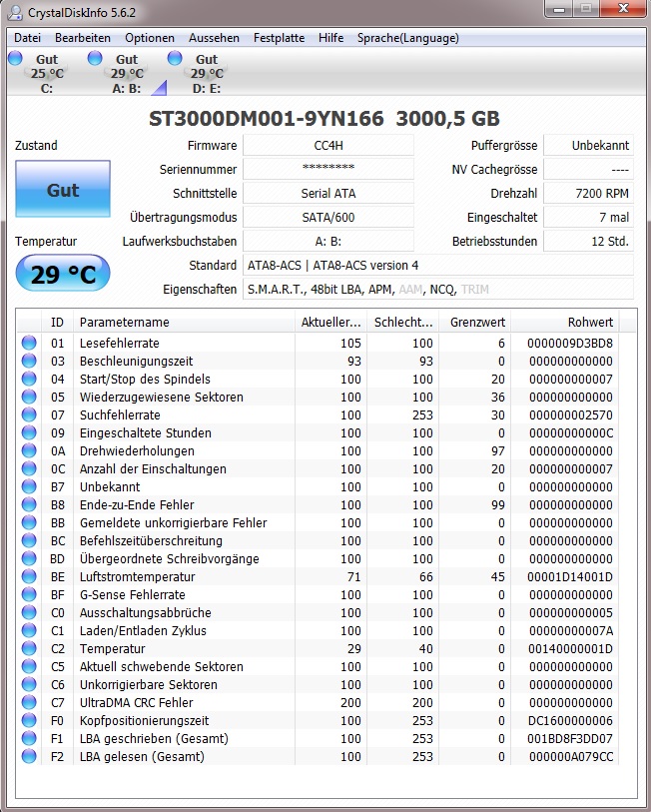Select raw value 001BD8F3DD07

570,738
